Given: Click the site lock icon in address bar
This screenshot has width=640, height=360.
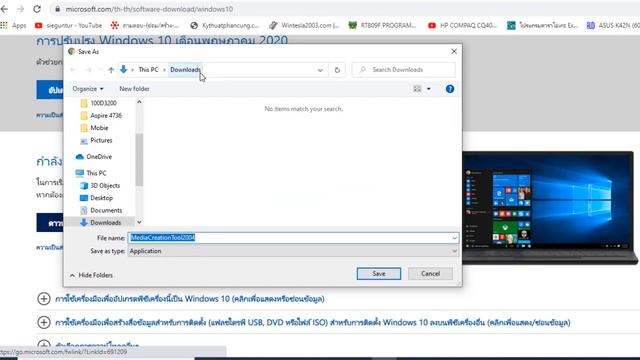Looking at the screenshot, I should (x=58, y=9).
